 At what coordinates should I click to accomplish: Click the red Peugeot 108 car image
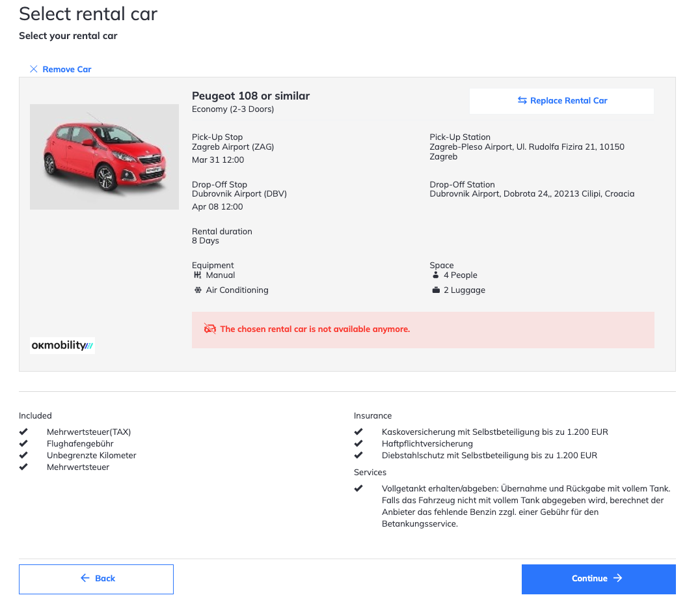(x=105, y=157)
